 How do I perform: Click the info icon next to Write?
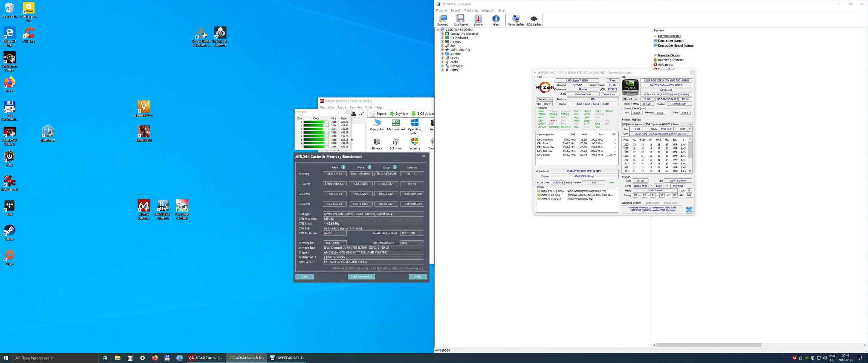tap(370, 167)
